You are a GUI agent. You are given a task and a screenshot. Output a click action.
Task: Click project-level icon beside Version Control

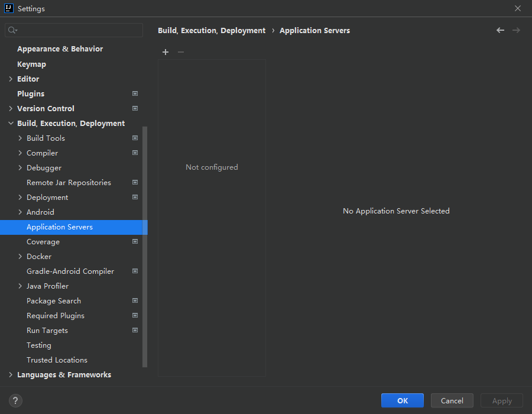135,108
